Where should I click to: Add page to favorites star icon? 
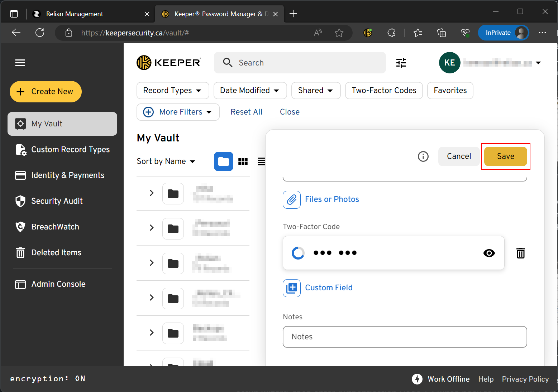pos(339,33)
